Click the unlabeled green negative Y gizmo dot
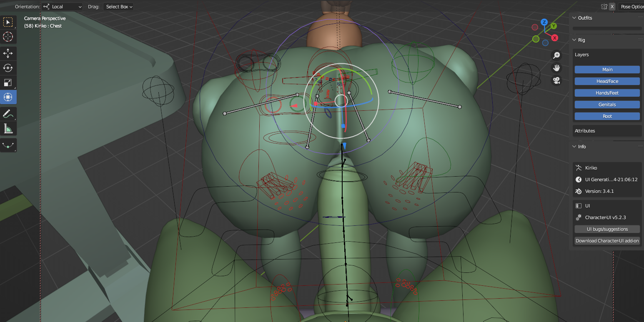Image resolution: width=644 pixels, height=322 pixels. [536, 39]
